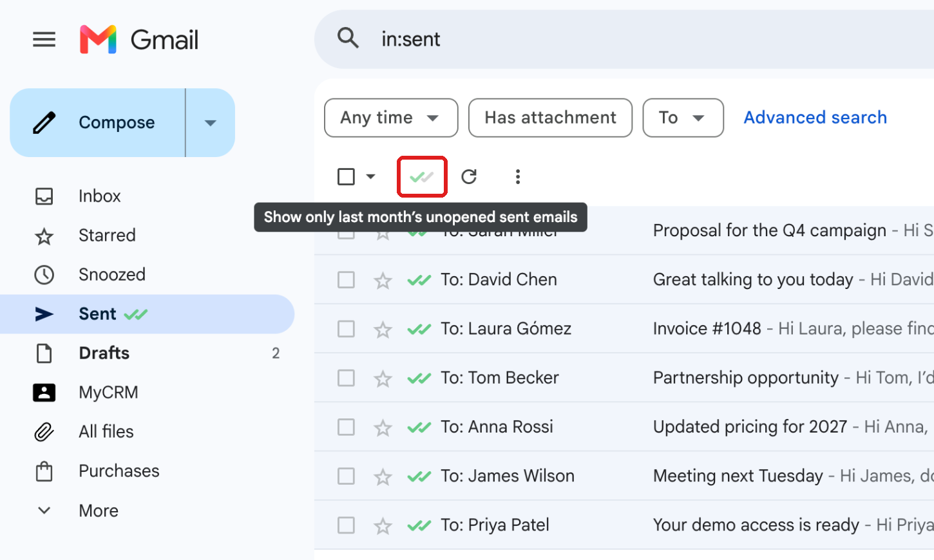
Task: Open the three-dot more options menu
Action: click(x=518, y=176)
